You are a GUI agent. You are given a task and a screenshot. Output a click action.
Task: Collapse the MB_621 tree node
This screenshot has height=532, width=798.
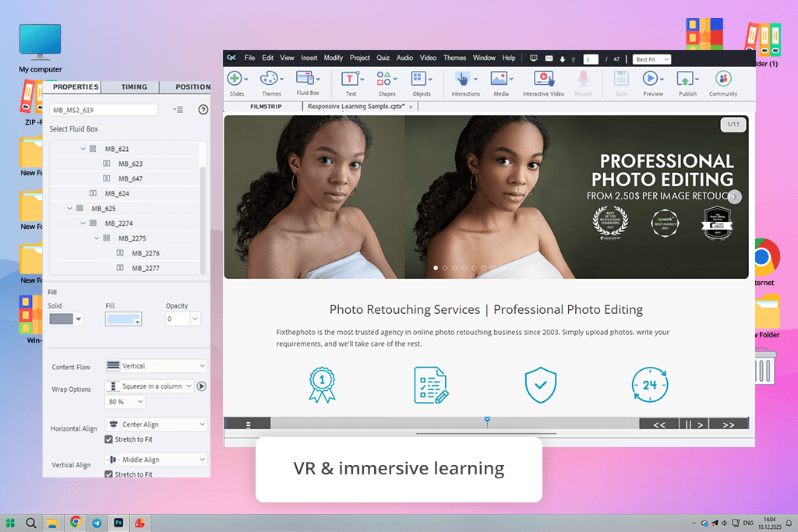click(x=83, y=149)
